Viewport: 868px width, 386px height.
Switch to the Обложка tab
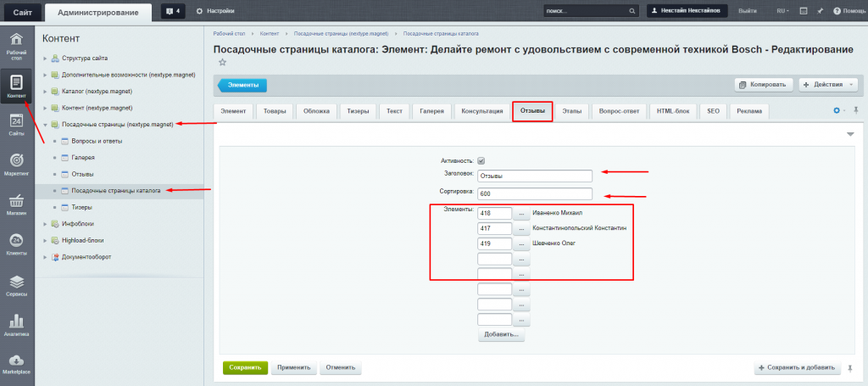pos(316,111)
